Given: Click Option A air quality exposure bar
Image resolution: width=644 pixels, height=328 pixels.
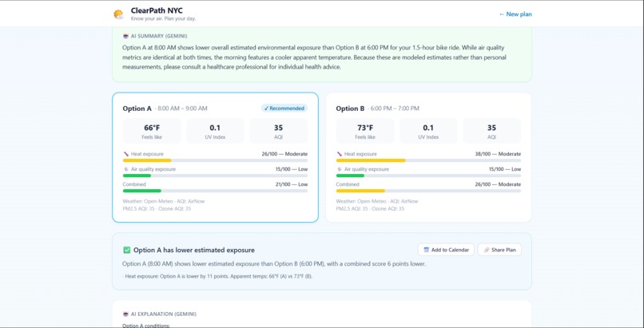Looking at the screenshot, I should (215, 176).
